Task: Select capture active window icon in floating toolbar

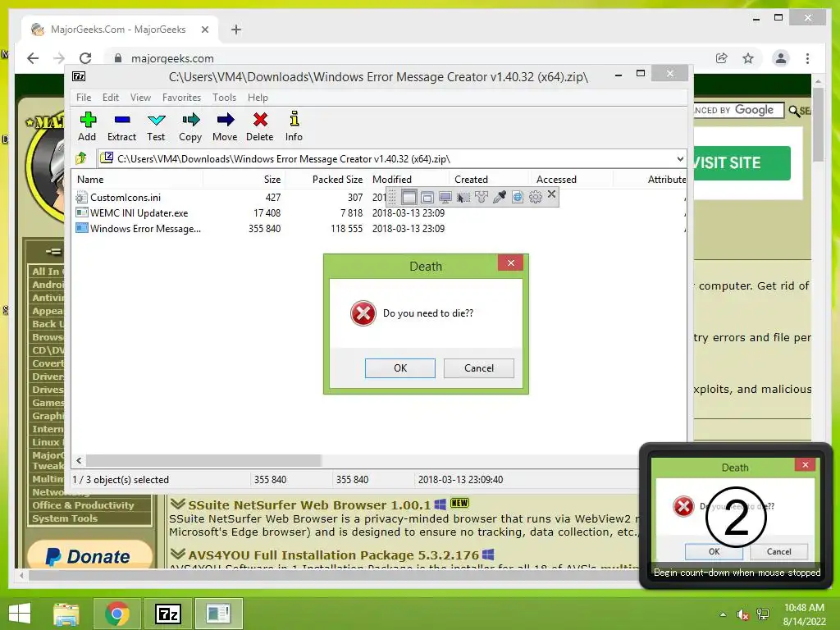Action: click(x=409, y=197)
